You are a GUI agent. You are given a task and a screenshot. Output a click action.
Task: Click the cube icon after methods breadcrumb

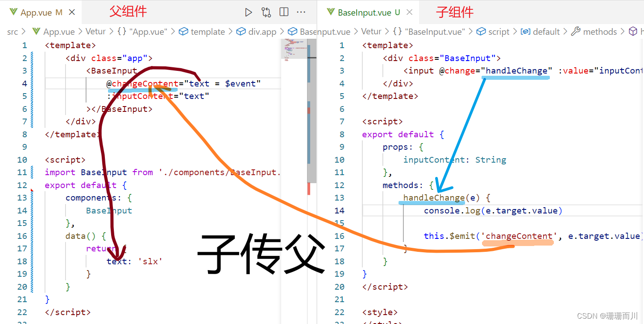[633, 32]
